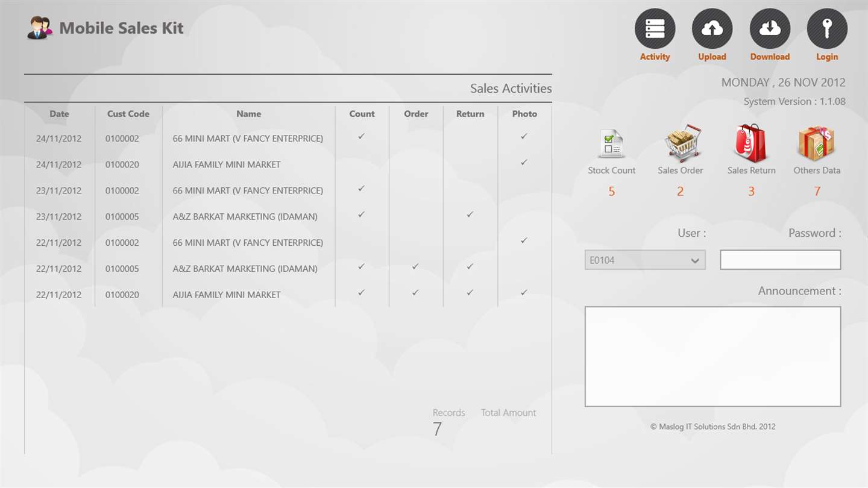The image size is (868, 488).
Task: Click inside the Announcement text box
Action: (x=712, y=357)
